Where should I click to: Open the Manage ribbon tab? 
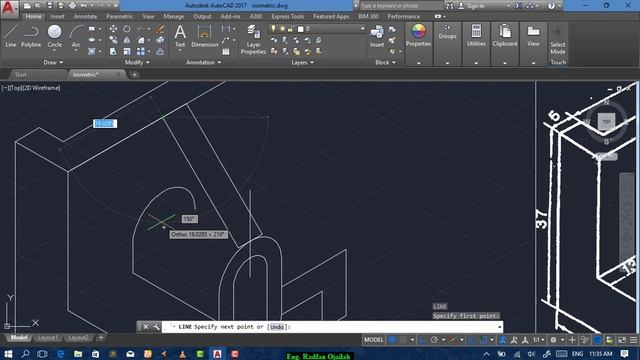coord(173,16)
